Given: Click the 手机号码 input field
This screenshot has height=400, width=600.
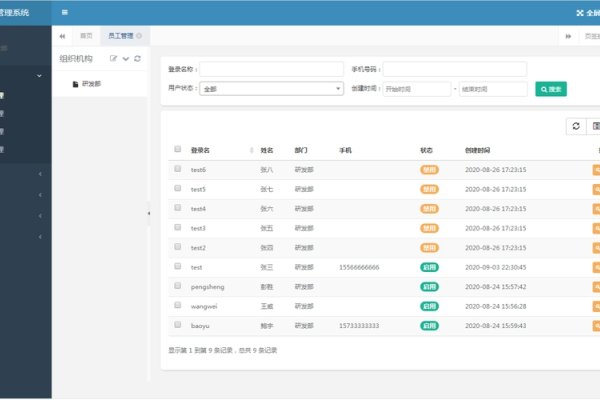Looking at the screenshot, I should coord(455,69).
